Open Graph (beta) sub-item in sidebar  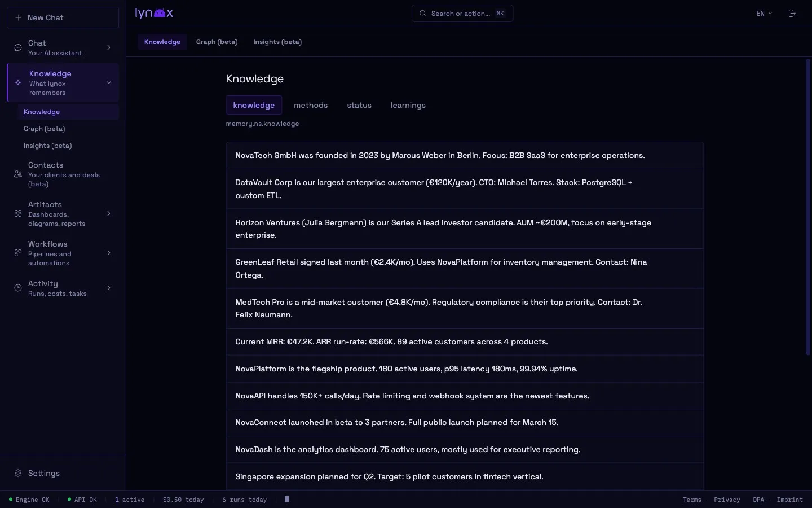tap(68, 129)
